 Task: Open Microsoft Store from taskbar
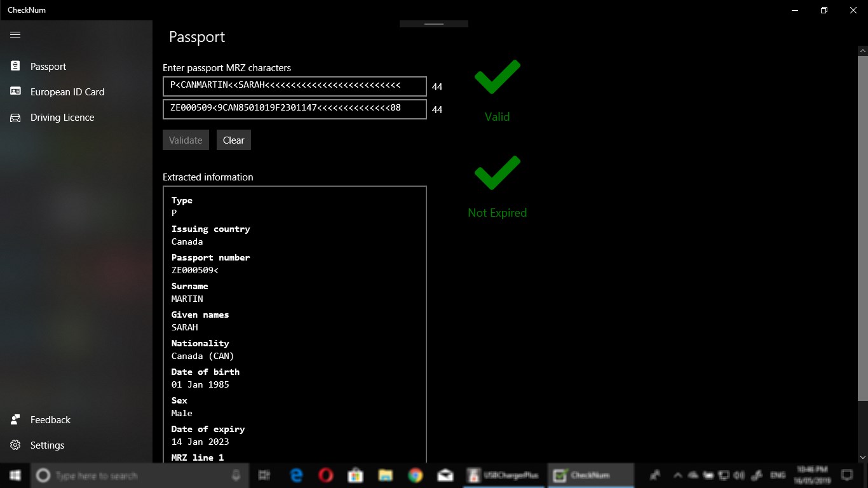pos(355,475)
